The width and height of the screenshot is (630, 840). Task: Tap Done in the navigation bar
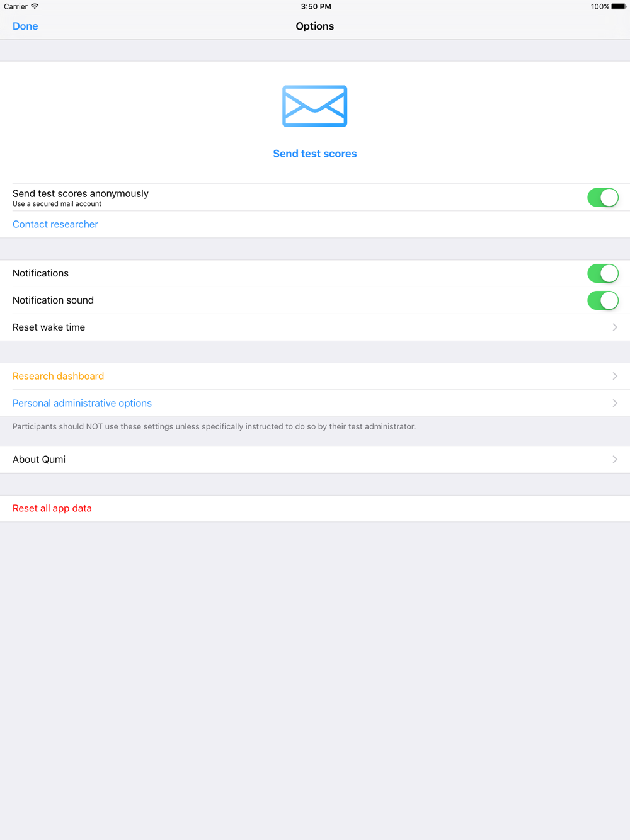25,26
